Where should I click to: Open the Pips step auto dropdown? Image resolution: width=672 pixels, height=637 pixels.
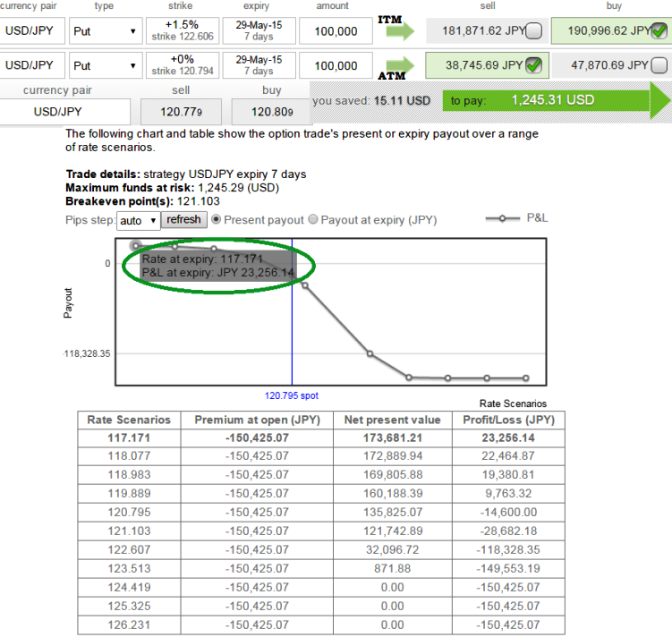[x=139, y=221]
